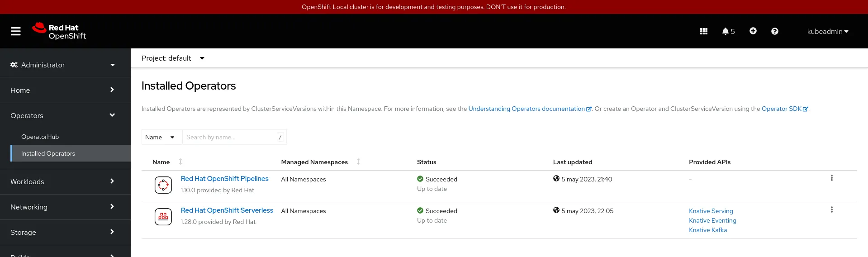Sort the table by Name column
Viewport: 868px width, 257px height.
tap(161, 162)
